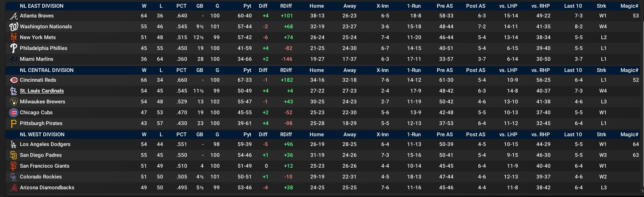The width and height of the screenshot is (644, 197).
Task: Open the Milwaukee Brewers team page
Action: [x=42, y=102]
